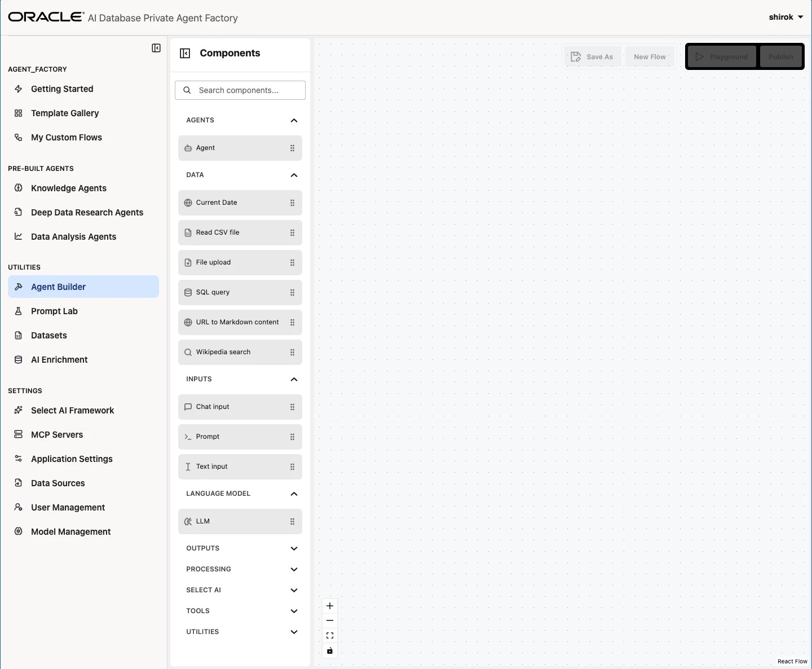
Task: Expand the UTILITIES components section
Action: (x=294, y=632)
